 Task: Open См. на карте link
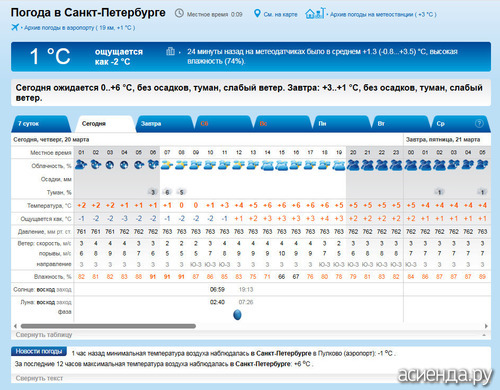pyautogui.click(x=280, y=14)
